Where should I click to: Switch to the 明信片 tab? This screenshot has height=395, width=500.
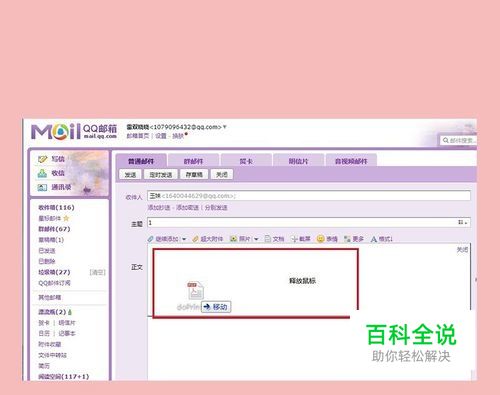[x=298, y=161]
